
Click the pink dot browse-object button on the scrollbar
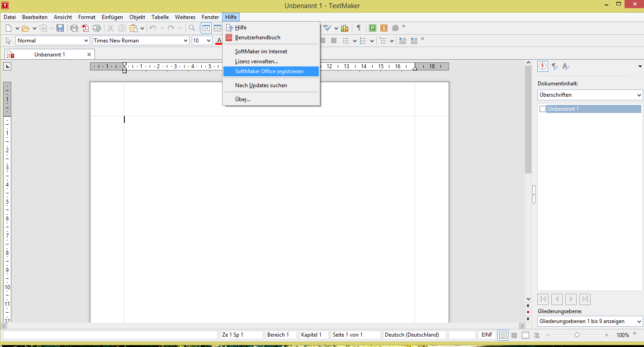point(528,312)
